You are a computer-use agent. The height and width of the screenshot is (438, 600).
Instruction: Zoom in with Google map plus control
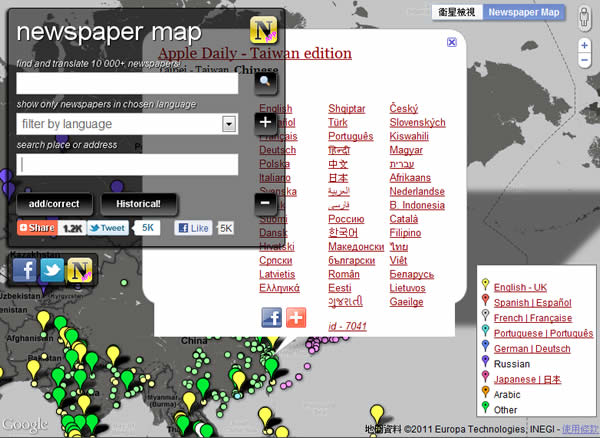point(584,45)
